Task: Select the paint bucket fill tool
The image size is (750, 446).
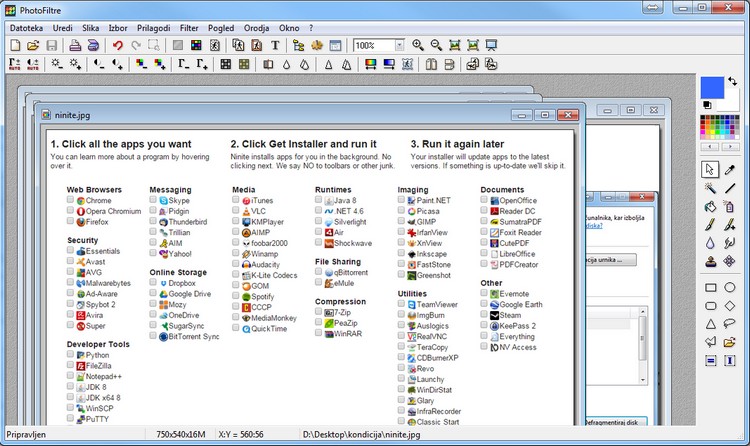Action: click(x=710, y=207)
